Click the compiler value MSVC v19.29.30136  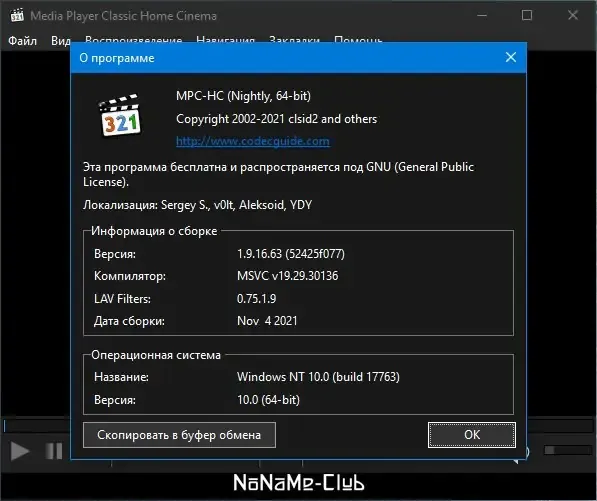pos(287,276)
